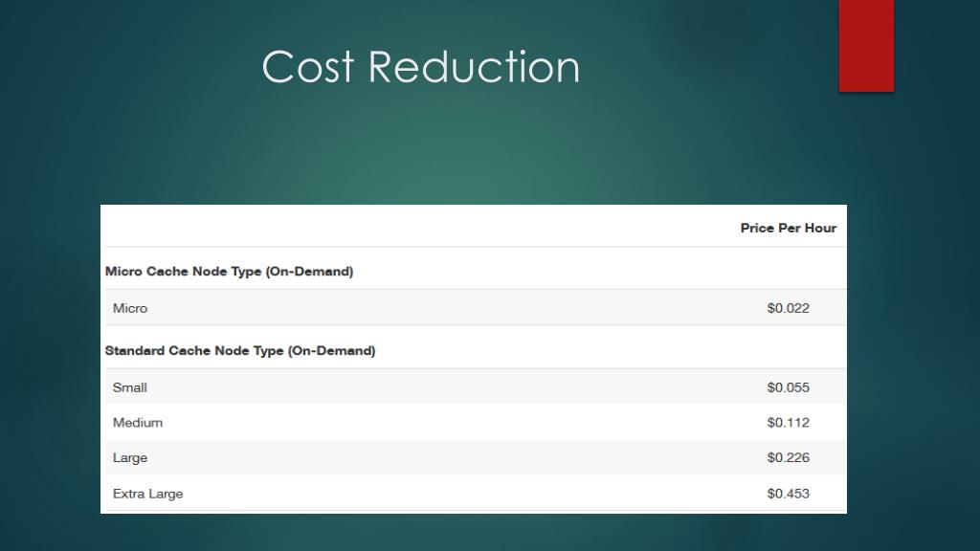Select the 'Medium' node row label
980x551 pixels.
pos(138,422)
